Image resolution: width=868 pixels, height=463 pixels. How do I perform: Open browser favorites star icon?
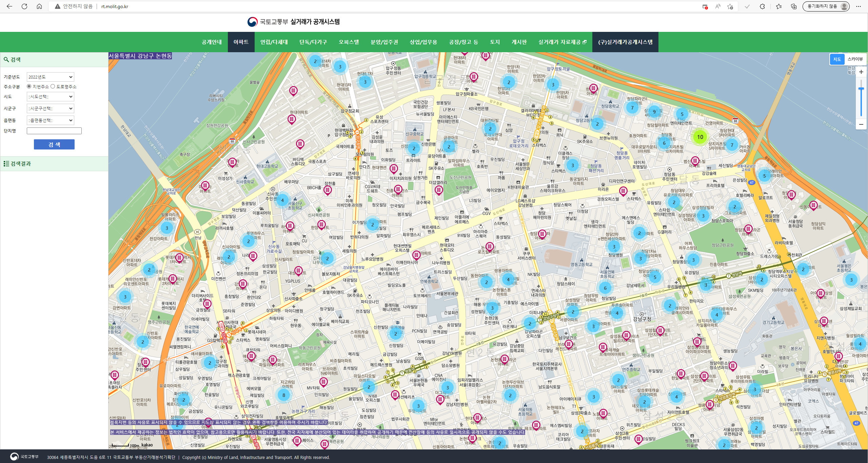point(778,6)
